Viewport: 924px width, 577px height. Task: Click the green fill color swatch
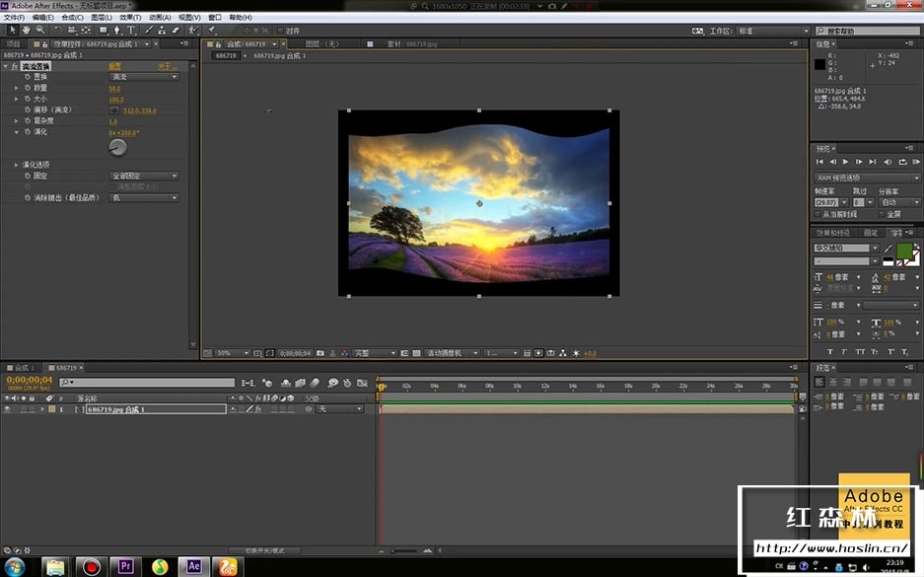coord(904,252)
